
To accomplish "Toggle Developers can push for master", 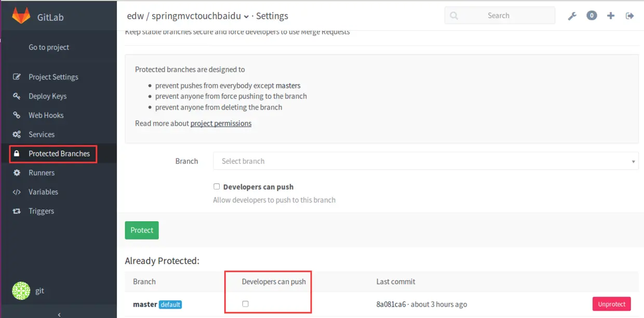I will coord(245,304).
